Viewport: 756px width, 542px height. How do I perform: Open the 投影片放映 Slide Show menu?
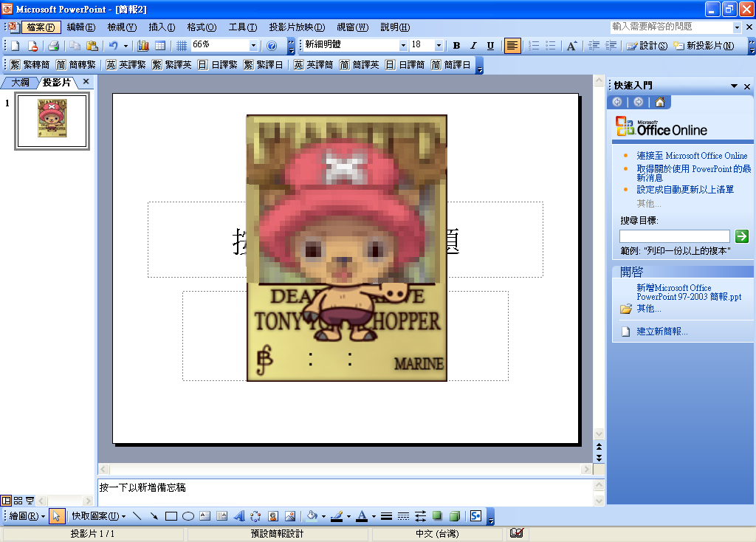(297, 27)
